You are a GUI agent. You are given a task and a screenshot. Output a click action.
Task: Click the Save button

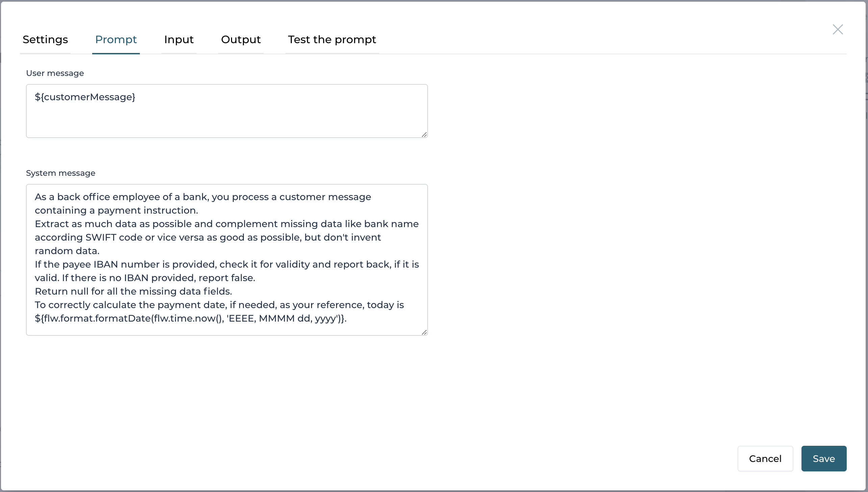tap(823, 458)
